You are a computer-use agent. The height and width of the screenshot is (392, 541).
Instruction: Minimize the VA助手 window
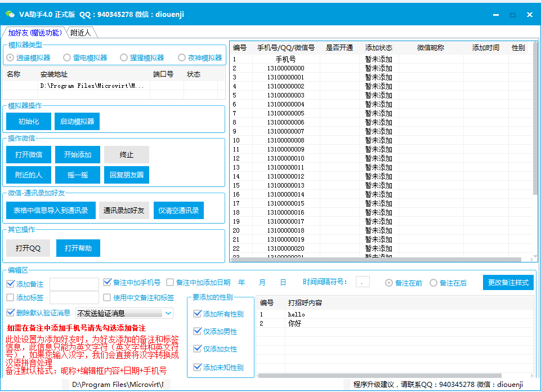pos(496,15)
